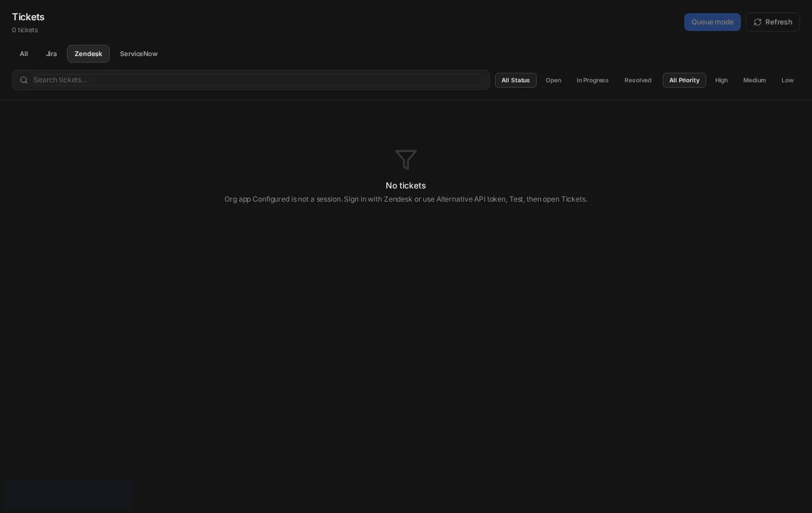Click the 'No tickets' message
This screenshot has width=812, height=513.
pos(406,186)
